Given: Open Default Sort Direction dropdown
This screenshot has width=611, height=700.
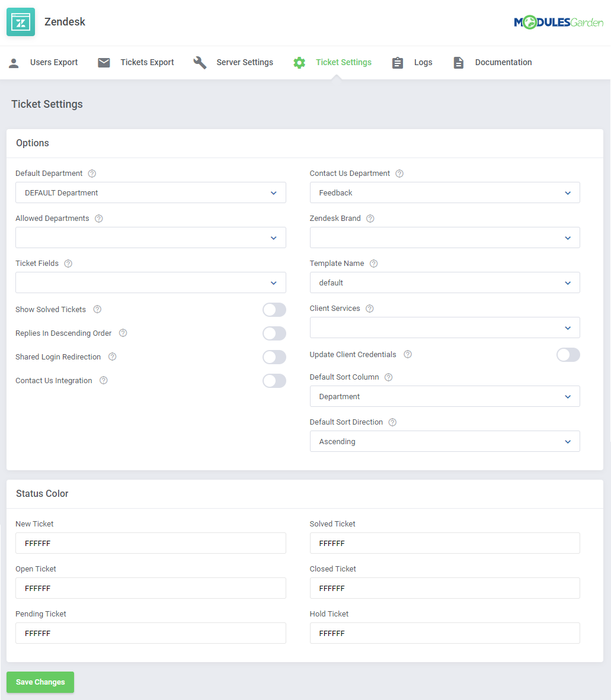Looking at the screenshot, I should click(x=445, y=442).
